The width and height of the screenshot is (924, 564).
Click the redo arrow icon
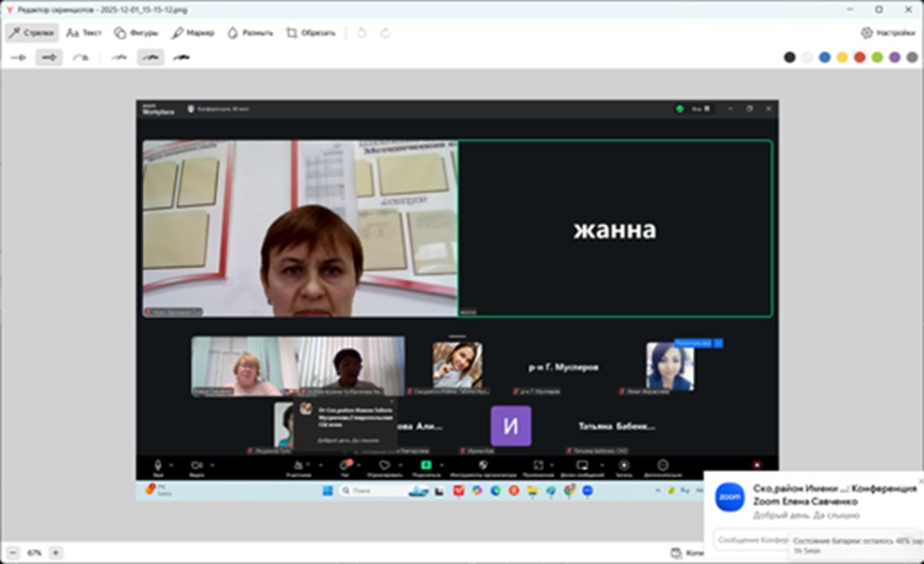tap(385, 33)
